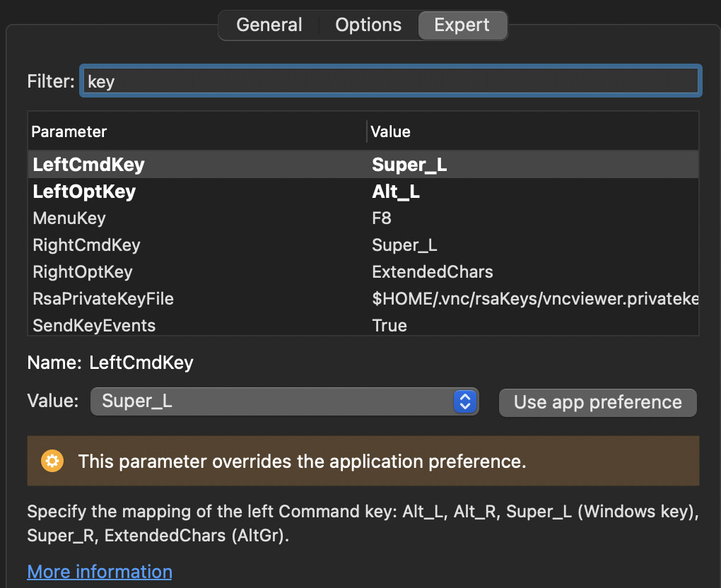
Task: Click the F8 value of MenuKey
Action: [382, 218]
